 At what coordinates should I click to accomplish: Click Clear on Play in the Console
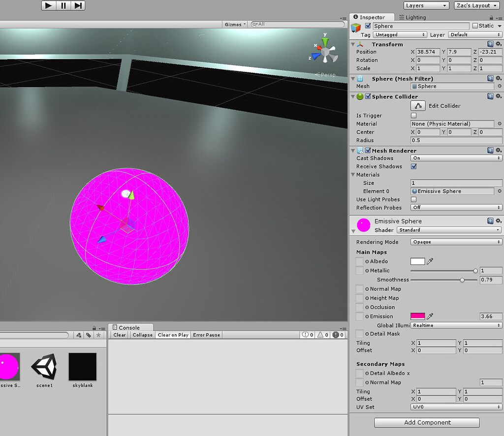click(x=173, y=335)
